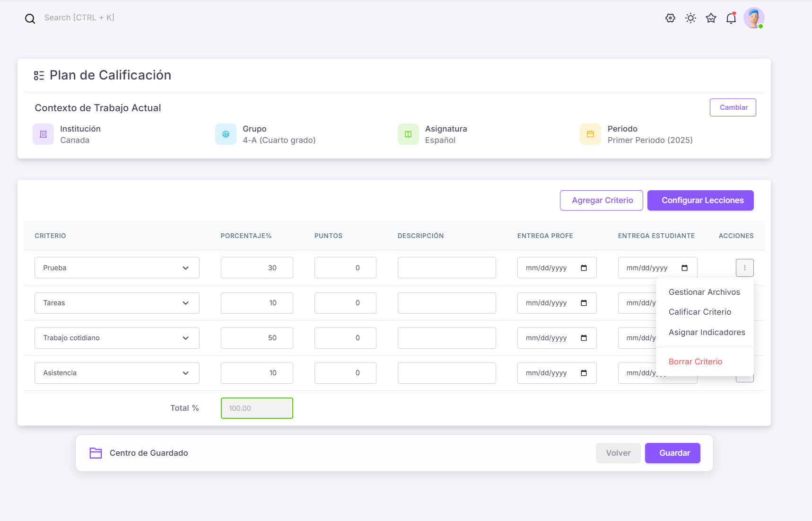
Task: Open calendar picker for Prueba Entrega Profe
Action: [x=584, y=268]
